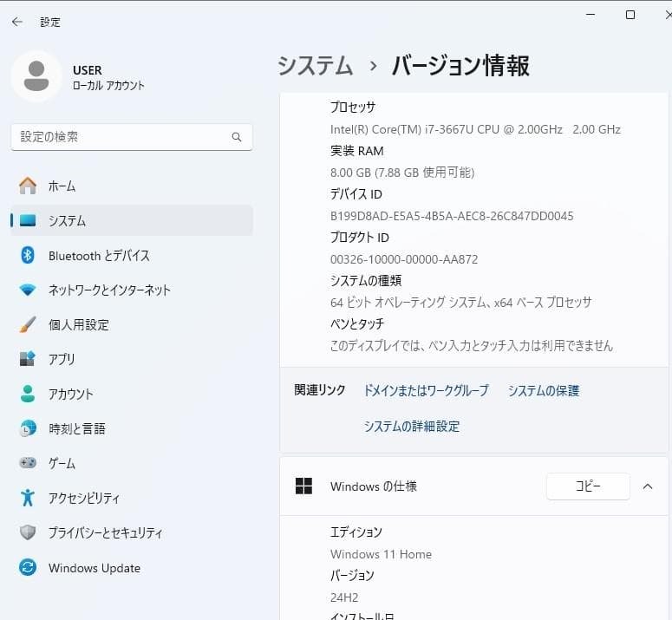Click the search magnifier icon

[x=237, y=137]
